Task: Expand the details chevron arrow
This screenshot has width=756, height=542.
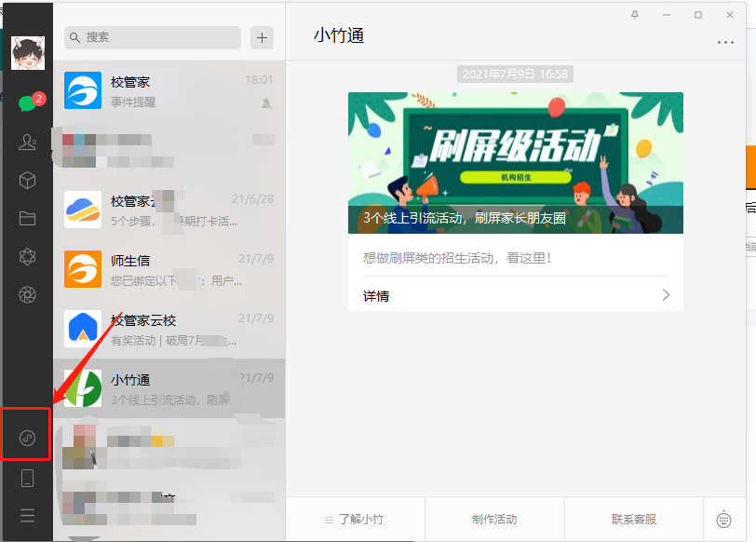Action: click(666, 294)
